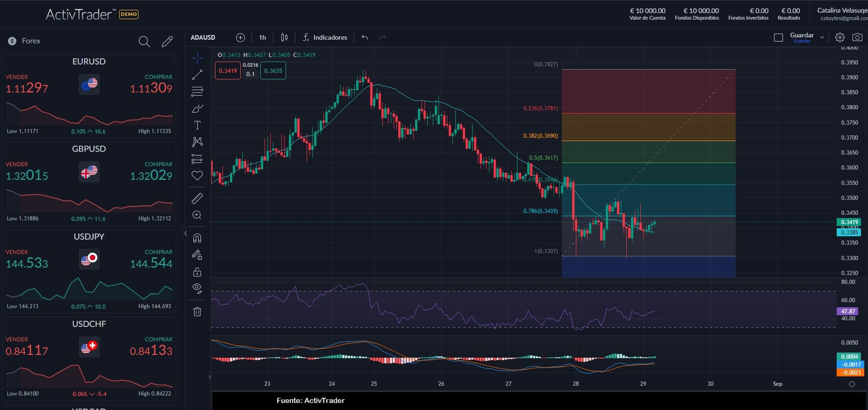This screenshot has height=410, width=868.
Task: Pick the ruler measure tool
Action: point(197,198)
